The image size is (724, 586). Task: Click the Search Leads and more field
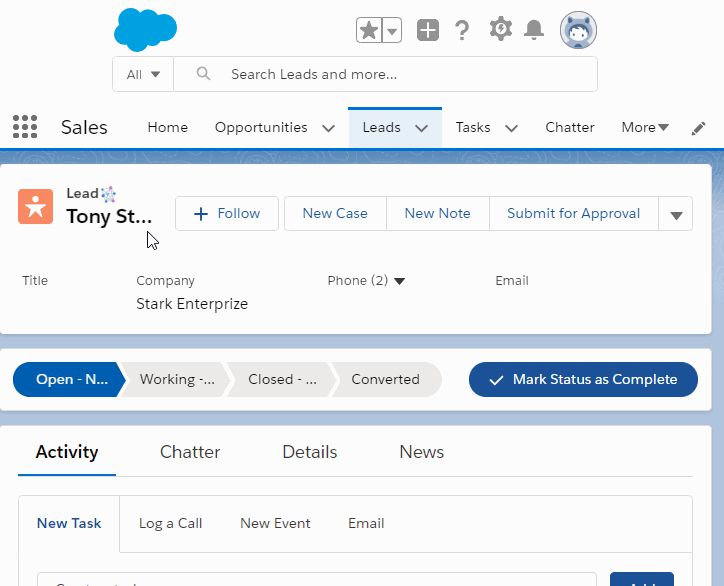[386, 74]
